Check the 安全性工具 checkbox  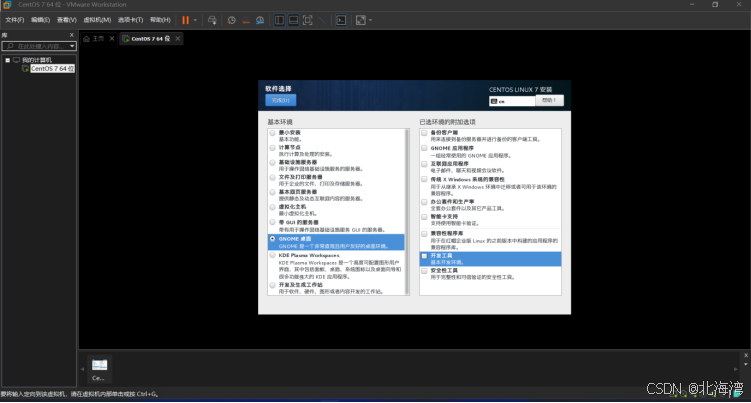424,271
